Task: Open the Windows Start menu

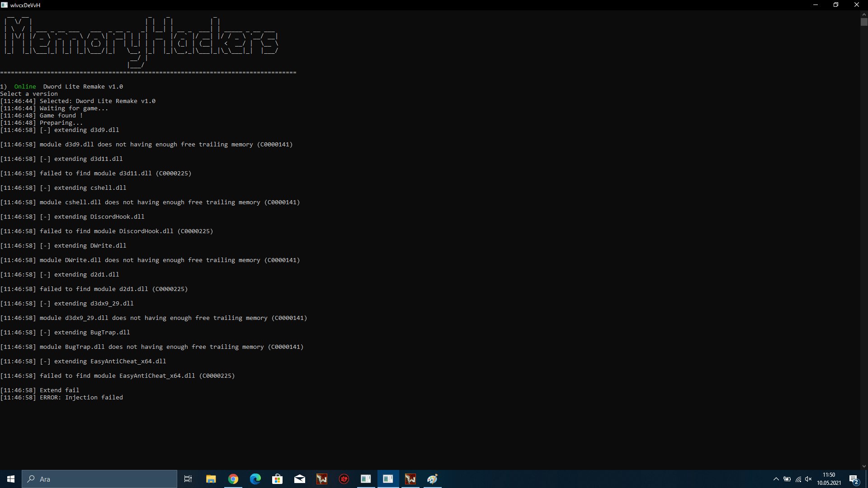Action: tap(11, 479)
